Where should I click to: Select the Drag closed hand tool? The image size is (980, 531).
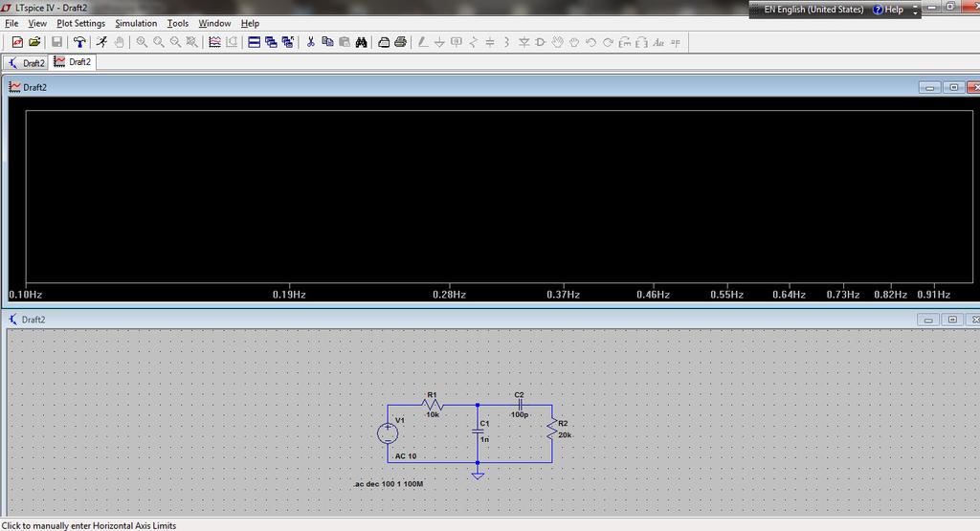pyautogui.click(x=574, y=42)
